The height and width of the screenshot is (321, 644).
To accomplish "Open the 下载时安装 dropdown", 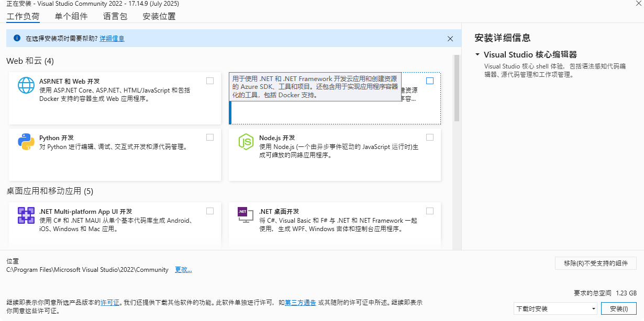I will point(556,308).
